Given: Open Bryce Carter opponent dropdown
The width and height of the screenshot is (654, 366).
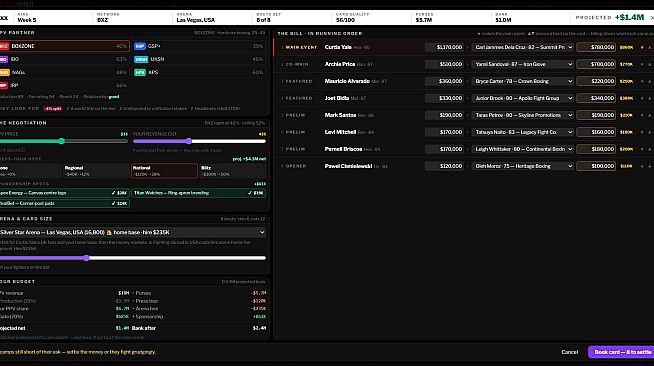Looking at the screenshot, I should click(523, 81).
